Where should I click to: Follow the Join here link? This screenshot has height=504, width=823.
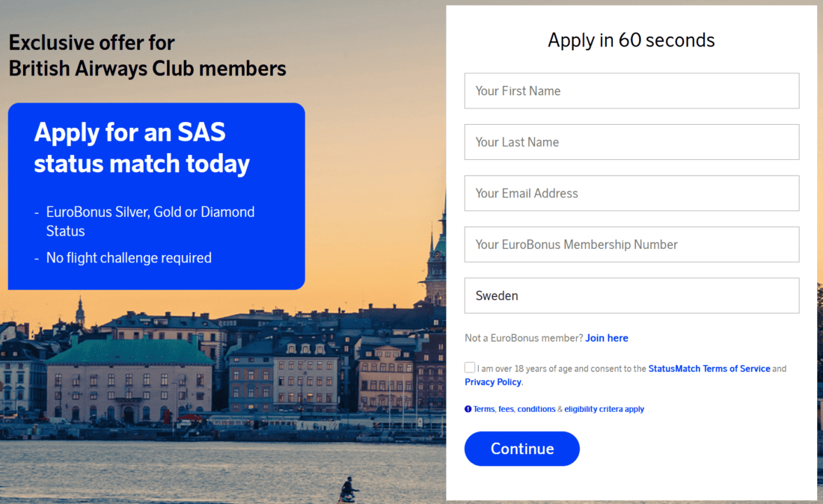pos(607,338)
